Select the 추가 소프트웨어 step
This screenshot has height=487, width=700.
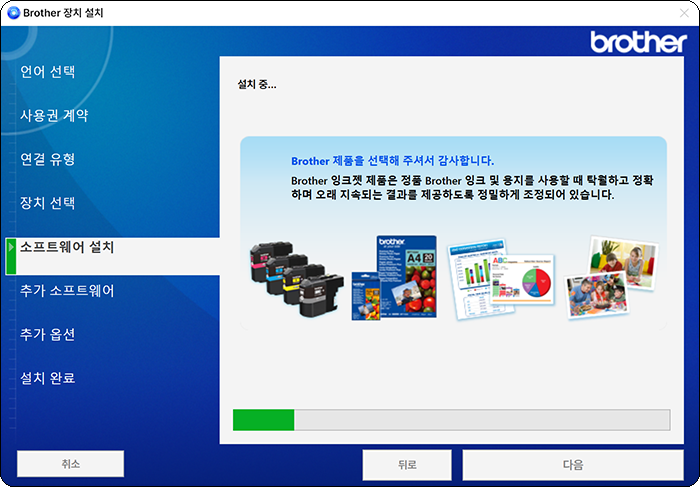(67, 291)
